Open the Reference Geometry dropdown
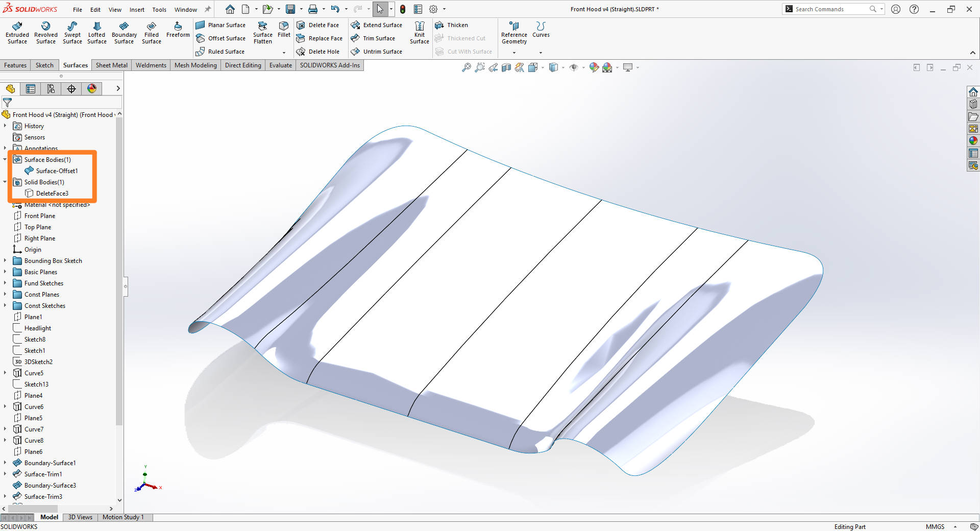The width and height of the screenshot is (980, 531). tap(514, 52)
